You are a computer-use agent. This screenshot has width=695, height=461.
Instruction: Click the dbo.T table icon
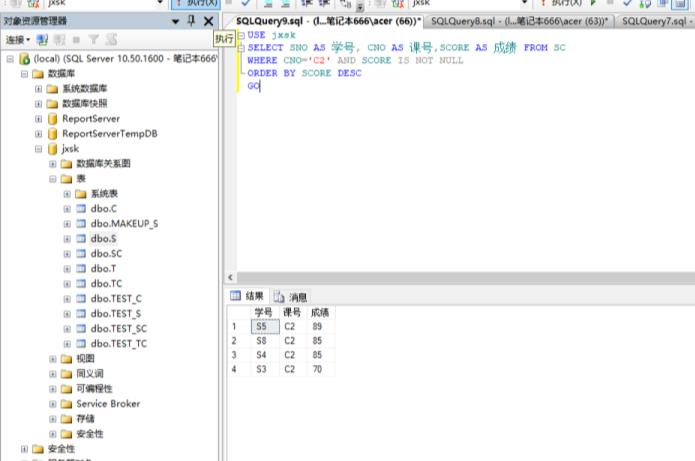pyautogui.click(x=81, y=269)
